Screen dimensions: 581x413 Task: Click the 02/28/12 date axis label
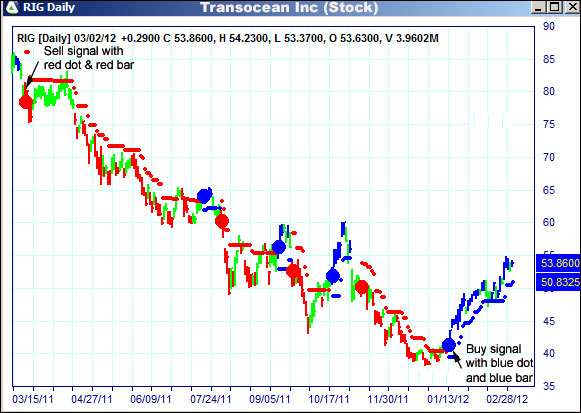[x=507, y=400]
